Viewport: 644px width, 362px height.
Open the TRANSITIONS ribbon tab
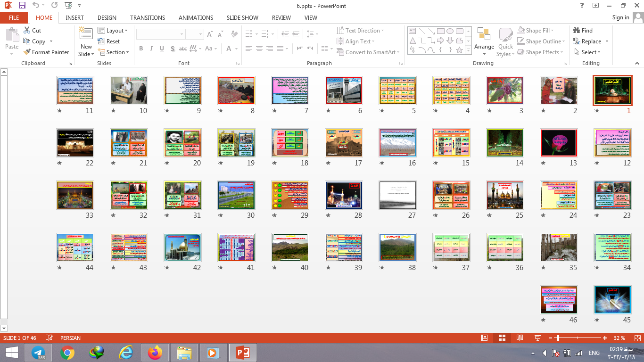pos(148,17)
